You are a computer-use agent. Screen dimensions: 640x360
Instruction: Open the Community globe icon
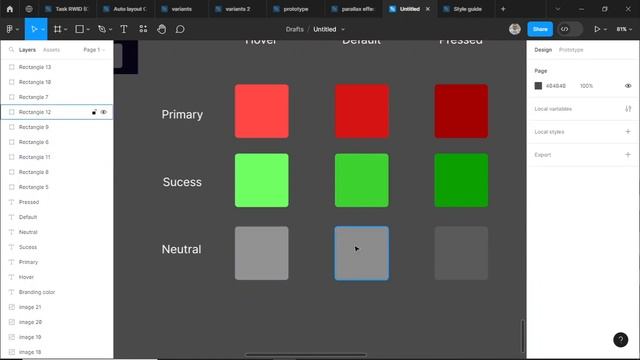[x=29, y=9]
